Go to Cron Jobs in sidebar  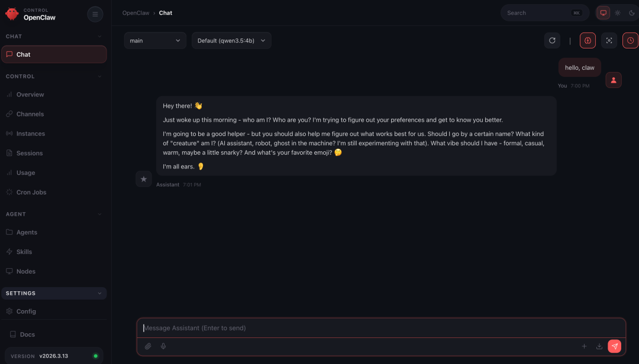pos(31,192)
